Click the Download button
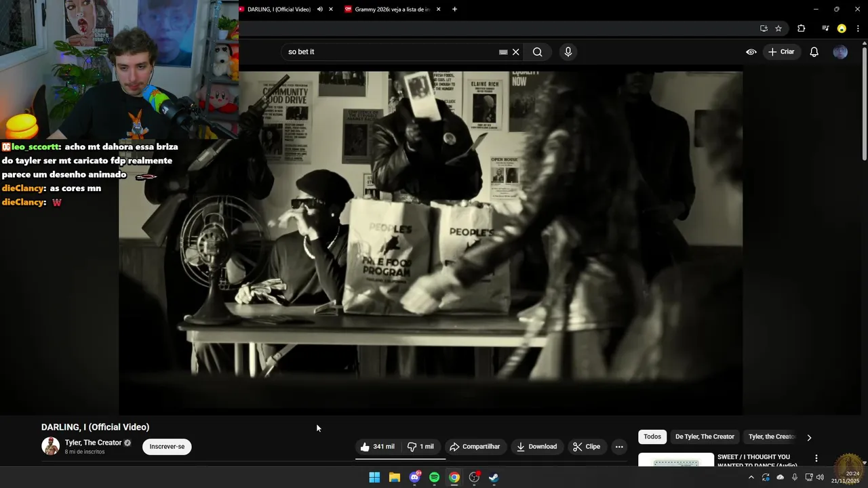The image size is (868, 488). click(536, 447)
